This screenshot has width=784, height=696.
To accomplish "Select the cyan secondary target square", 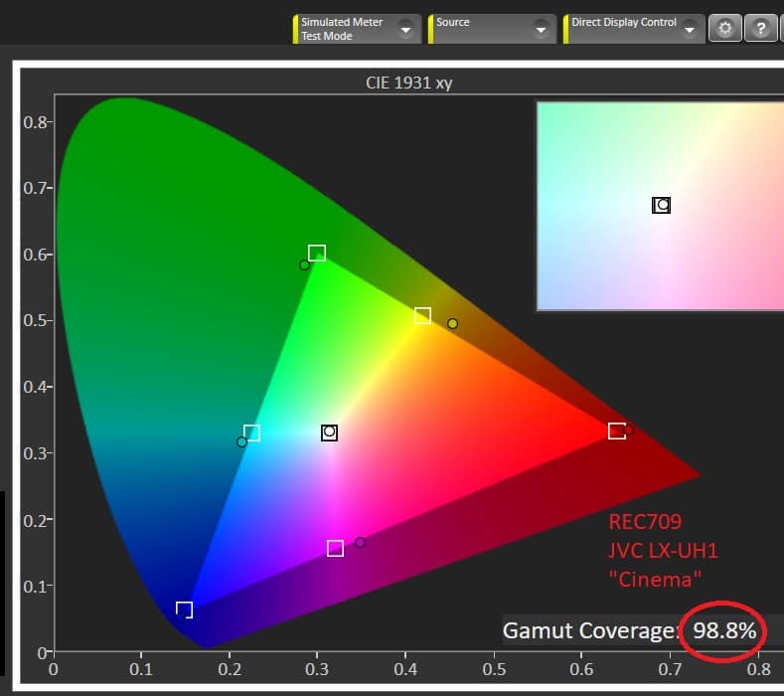I will [252, 433].
